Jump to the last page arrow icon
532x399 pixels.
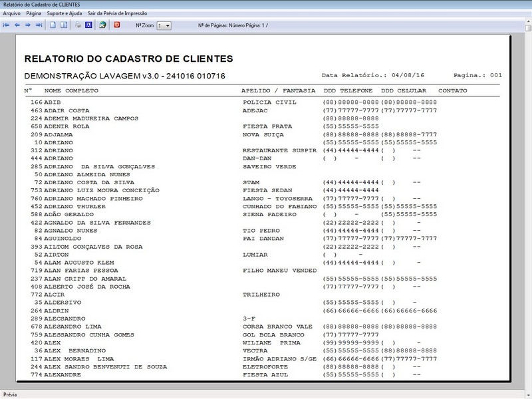39,25
